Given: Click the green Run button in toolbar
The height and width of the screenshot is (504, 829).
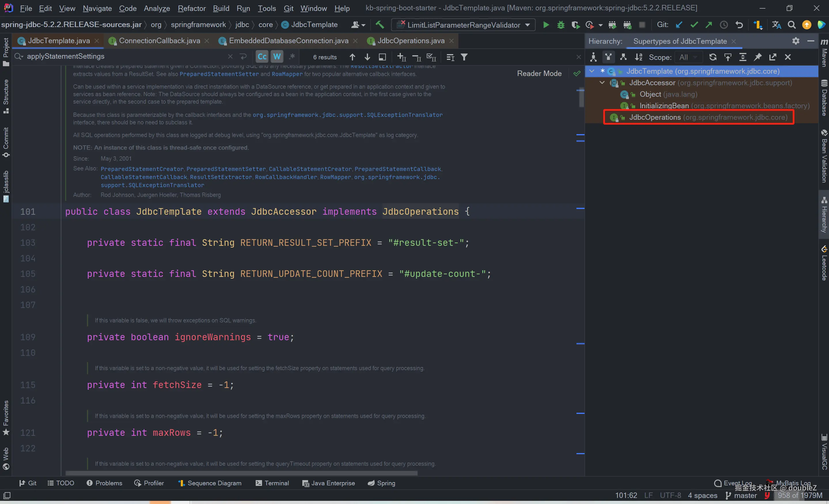Looking at the screenshot, I should (x=546, y=25).
